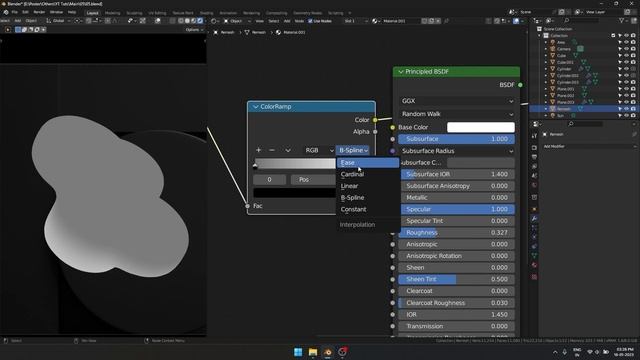Add a color stop with plus button
Screen dimensions: 640x360
point(258,150)
